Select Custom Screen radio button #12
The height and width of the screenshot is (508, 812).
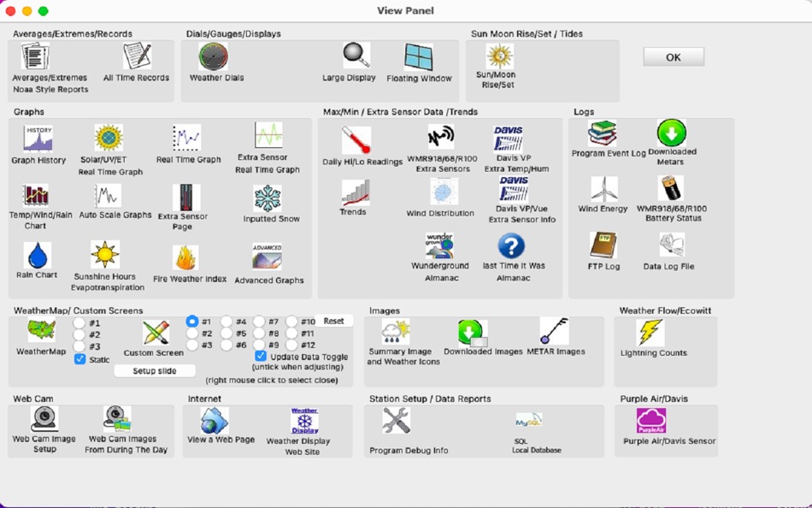click(291, 345)
